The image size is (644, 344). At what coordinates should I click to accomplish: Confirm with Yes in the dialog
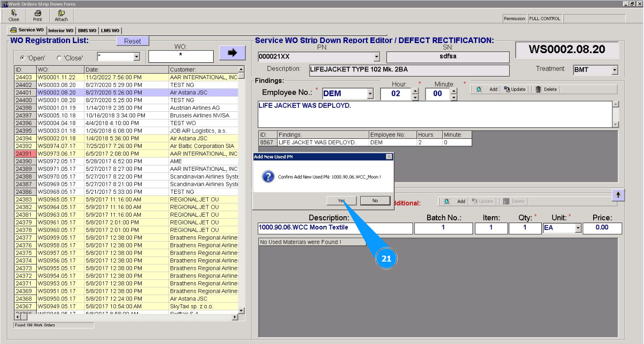[x=341, y=201]
